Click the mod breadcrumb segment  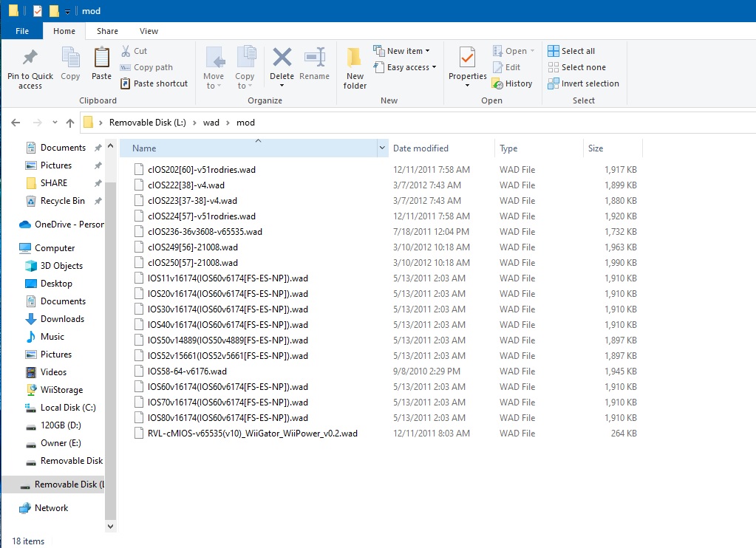click(x=245, y=123)
